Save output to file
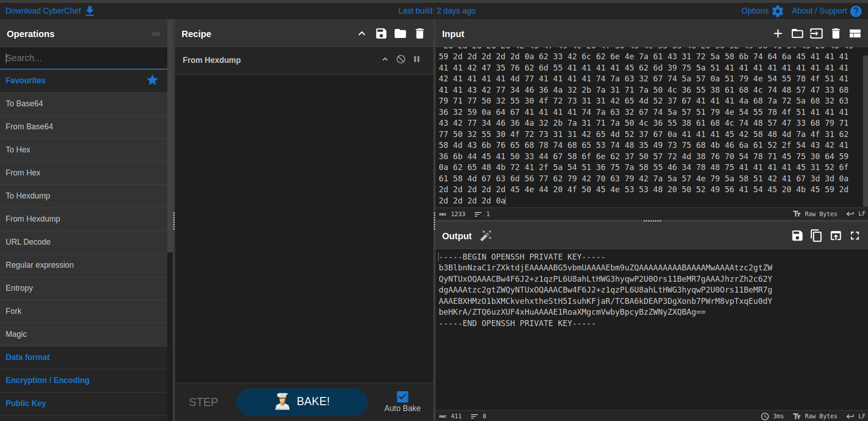 (797, 236)
